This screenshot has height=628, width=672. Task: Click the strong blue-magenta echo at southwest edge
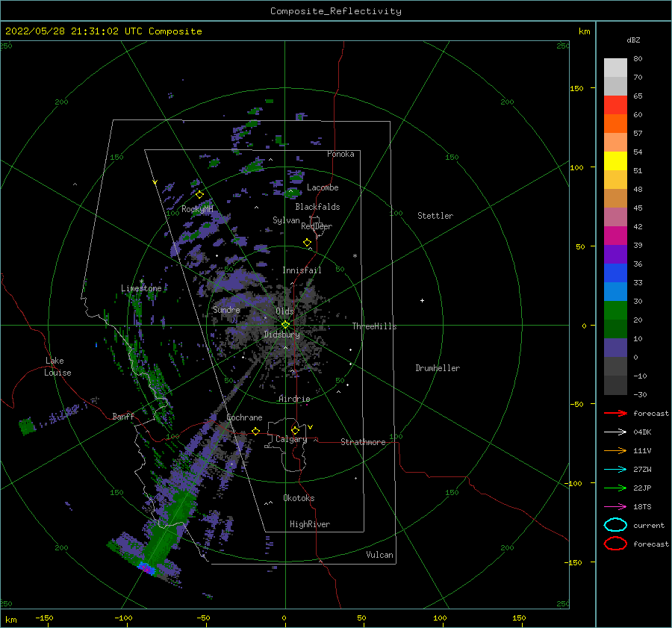pos(146,569)
